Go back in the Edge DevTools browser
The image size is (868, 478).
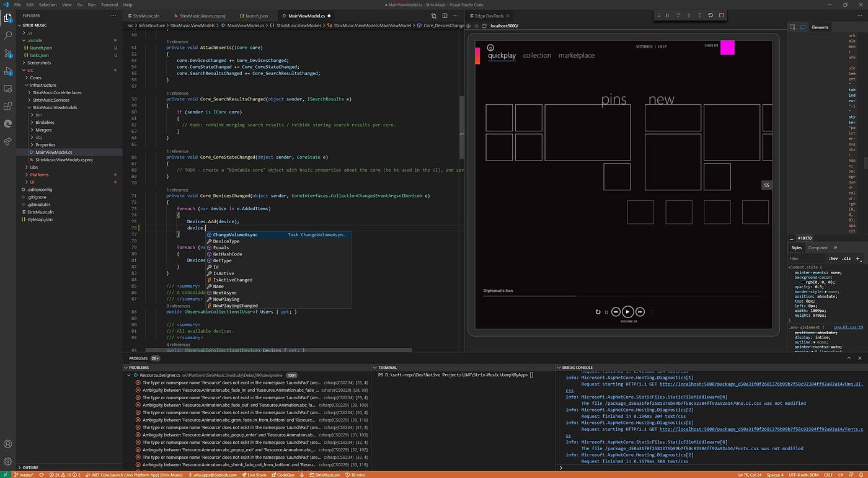coord(469,25)
